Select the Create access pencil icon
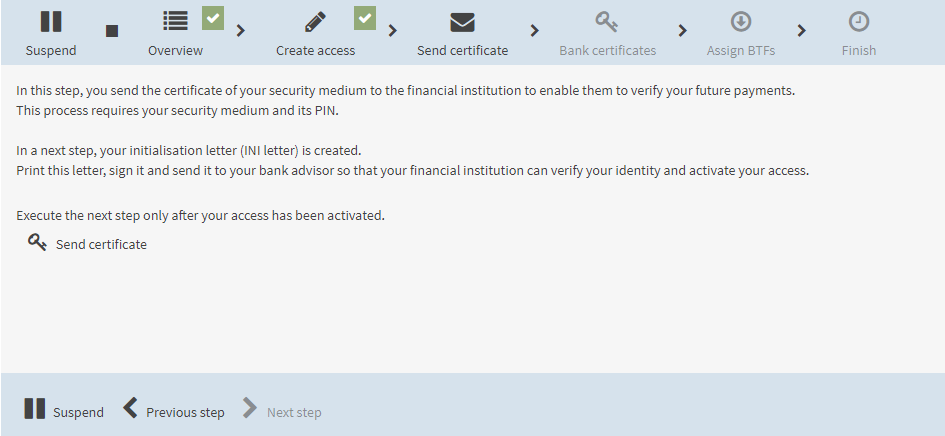Viewport: 945px width, 436px height. (x=315, y=22)
